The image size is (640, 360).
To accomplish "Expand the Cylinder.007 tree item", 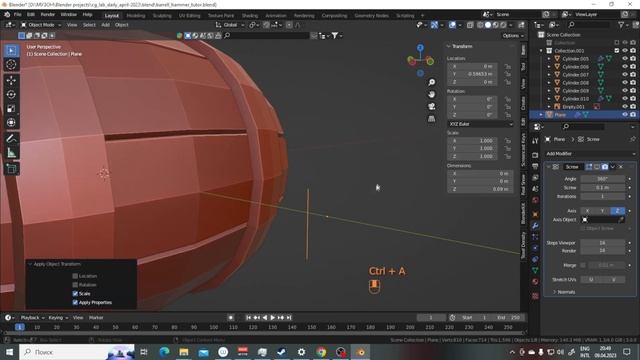I will point(549,75).
